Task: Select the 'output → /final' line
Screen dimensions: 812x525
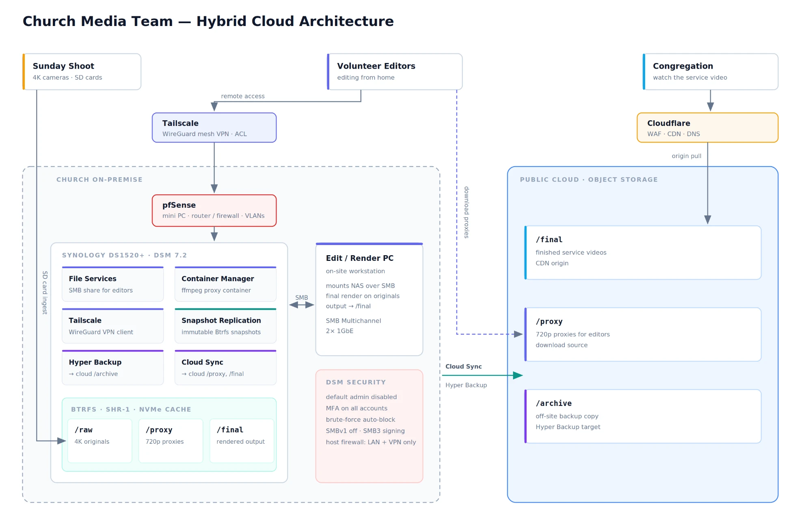Action: 348,306
